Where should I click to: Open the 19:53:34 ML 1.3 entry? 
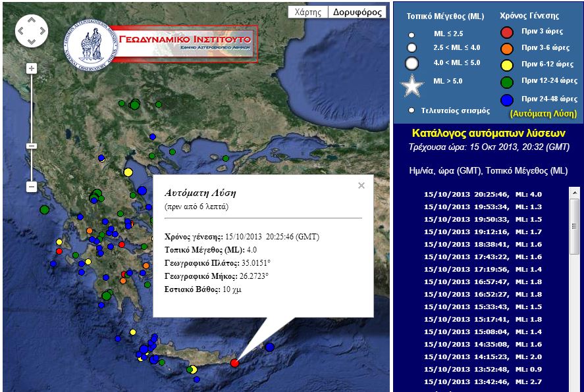[483, 207]
